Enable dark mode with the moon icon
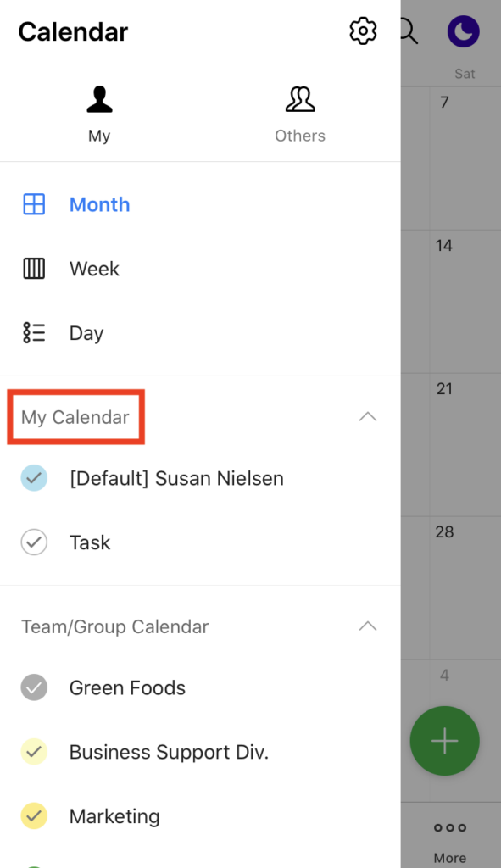This screenshot has width=501, height=868. click(463, 31)
